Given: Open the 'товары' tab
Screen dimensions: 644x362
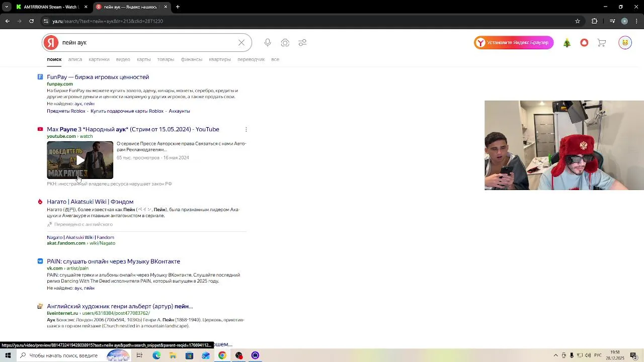Looking at the screenshot, I should (x=166, y=59).
